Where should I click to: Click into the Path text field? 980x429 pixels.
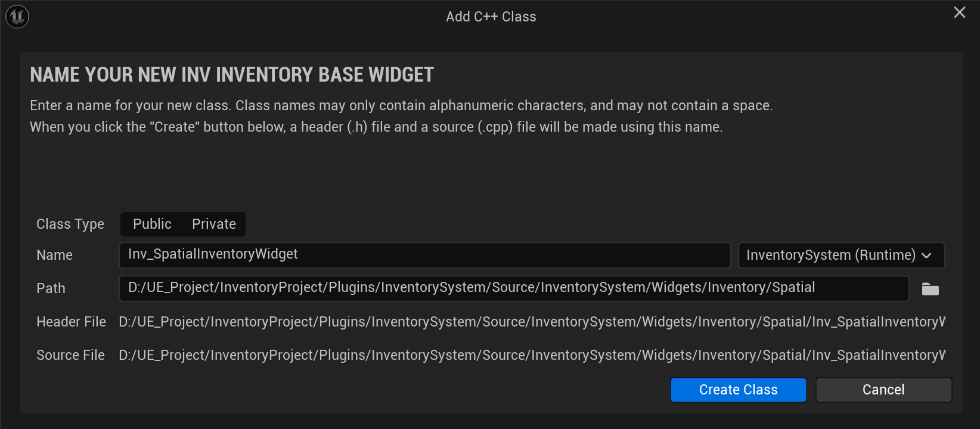(x=513, y=288)
